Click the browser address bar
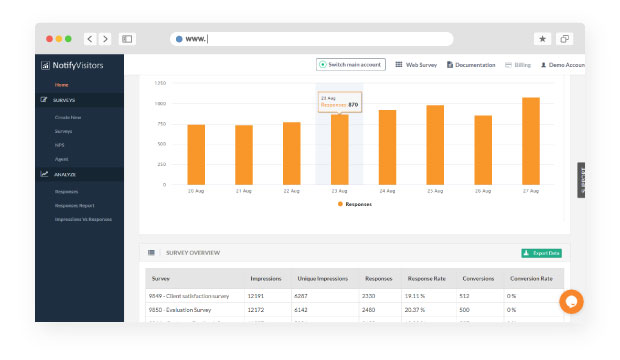Viewport: 620px width, 360px height. [312, 39]
